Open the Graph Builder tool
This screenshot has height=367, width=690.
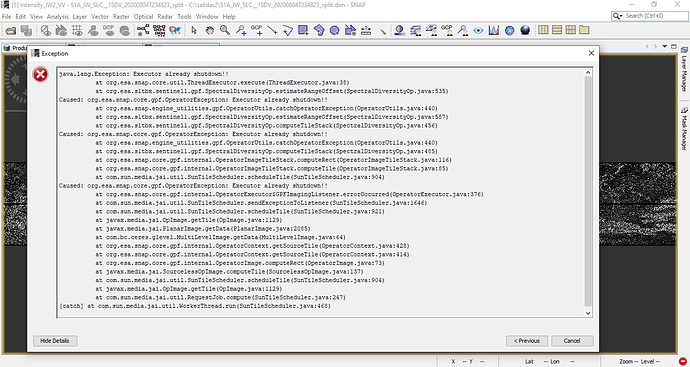pyautogui.click(x=143, y=30)
